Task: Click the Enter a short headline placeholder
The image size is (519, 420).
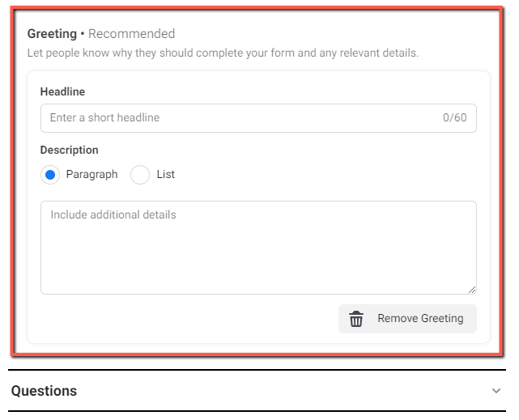Action: tap(104, 117)
